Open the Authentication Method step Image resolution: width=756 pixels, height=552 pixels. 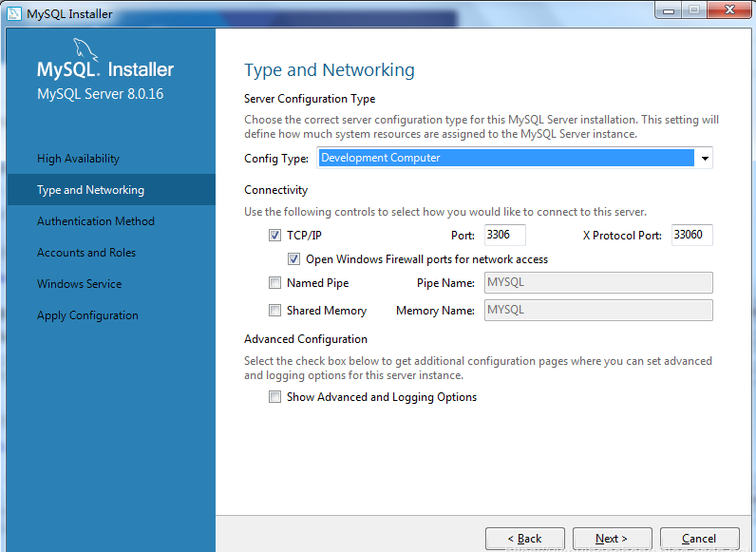pos(96,221)
